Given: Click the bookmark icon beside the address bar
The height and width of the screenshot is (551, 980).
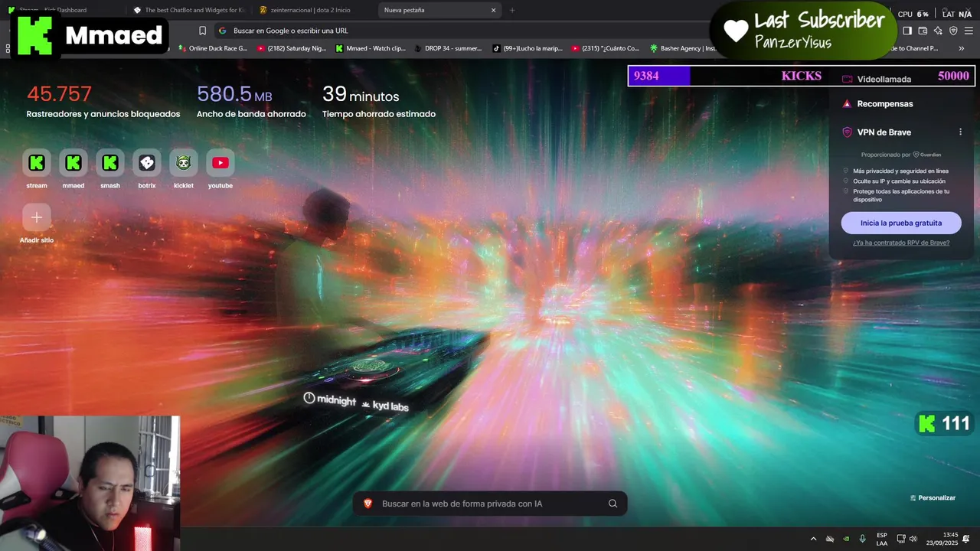Looking at the screenshot, I should coord(202,31).
